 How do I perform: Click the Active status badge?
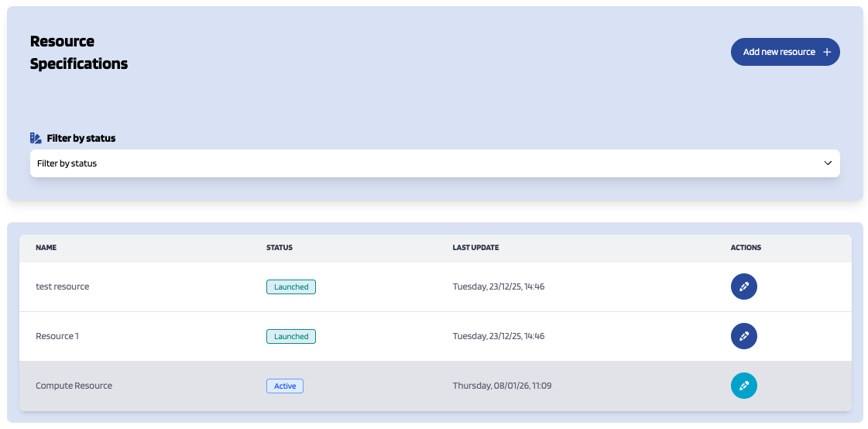pyautogui.click(x=285, y=386)
